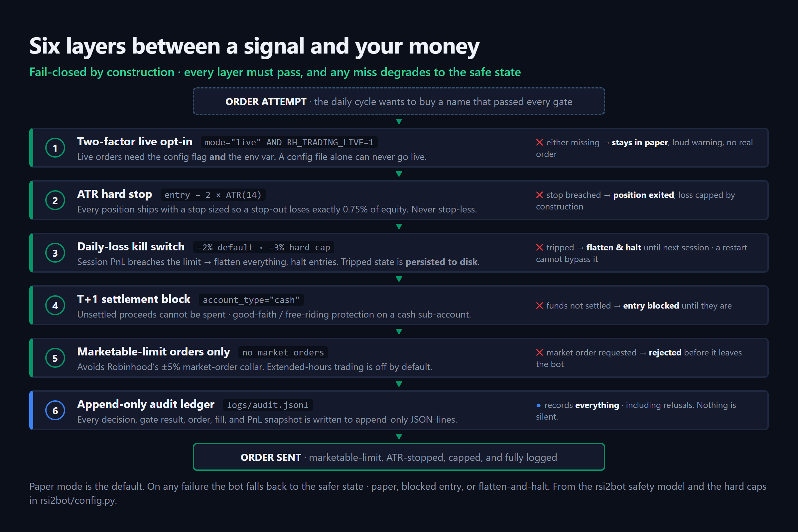The height and width of the screenshot is (532, 798).
Task: Select the T+1 settlement block heading
Action: pyautogui.click(x=134, y=299)
